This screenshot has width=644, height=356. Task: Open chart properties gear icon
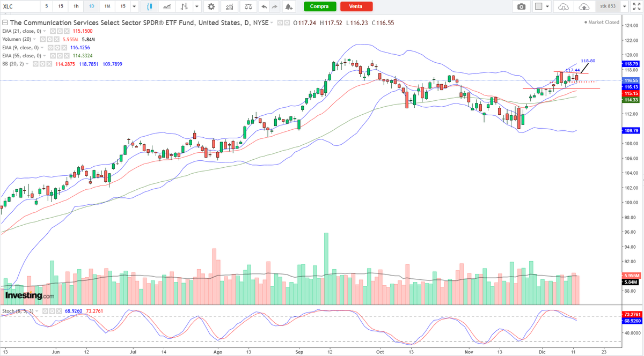(211, 6)
